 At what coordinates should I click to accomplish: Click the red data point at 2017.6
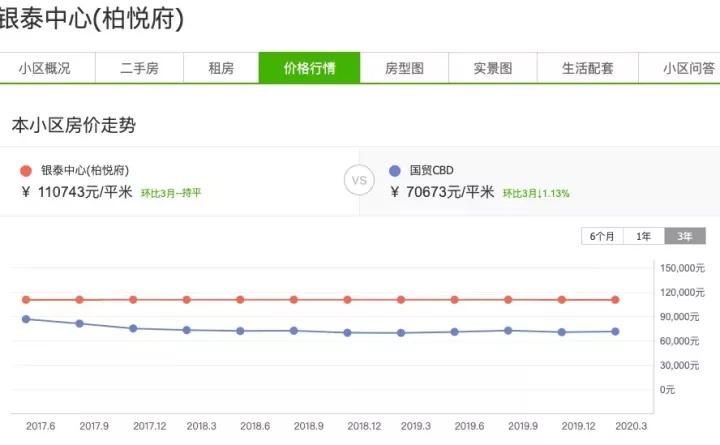point(26,300)
